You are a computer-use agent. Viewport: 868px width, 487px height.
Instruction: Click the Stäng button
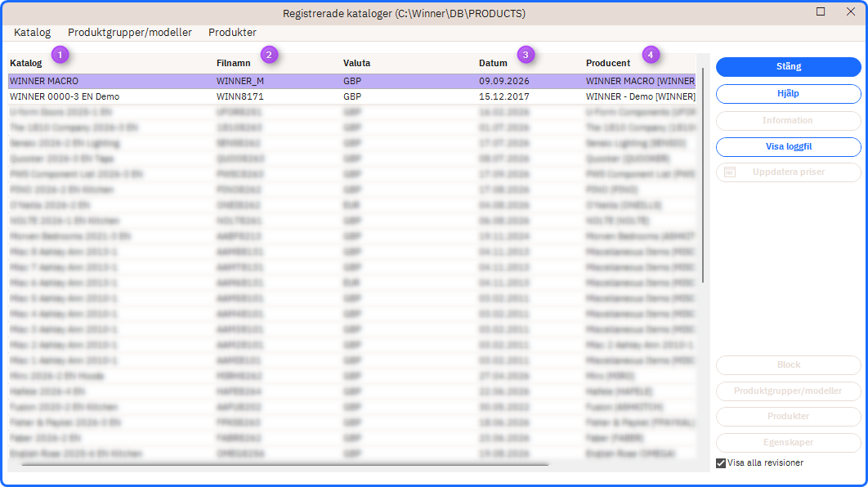pos(788,66)
